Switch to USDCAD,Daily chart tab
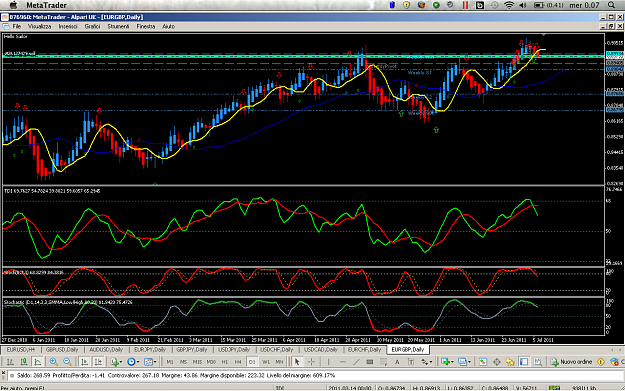Screen dimensions: 625x391 click(x=320, y=350)
